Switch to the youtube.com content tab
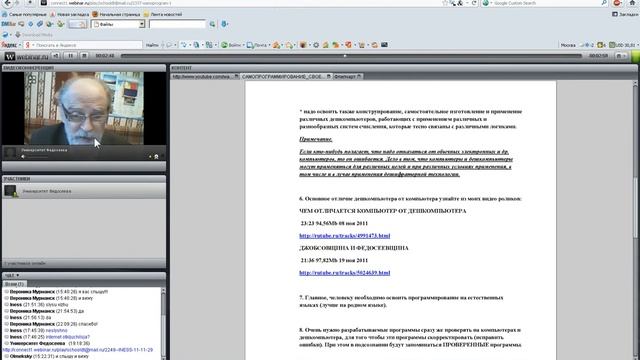The height and width of the screenshot is (360, 640). (x=204, y=76)
